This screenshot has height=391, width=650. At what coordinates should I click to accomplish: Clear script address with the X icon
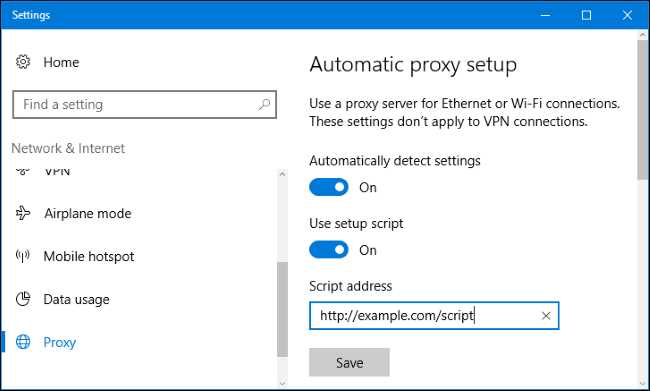tap(546, 316)
